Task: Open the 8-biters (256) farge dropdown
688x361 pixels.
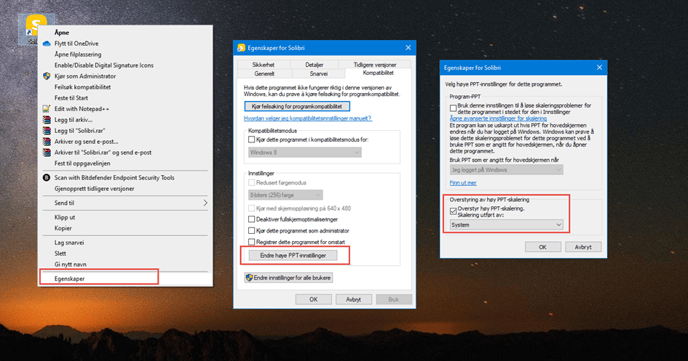Action: coord(286,195)
